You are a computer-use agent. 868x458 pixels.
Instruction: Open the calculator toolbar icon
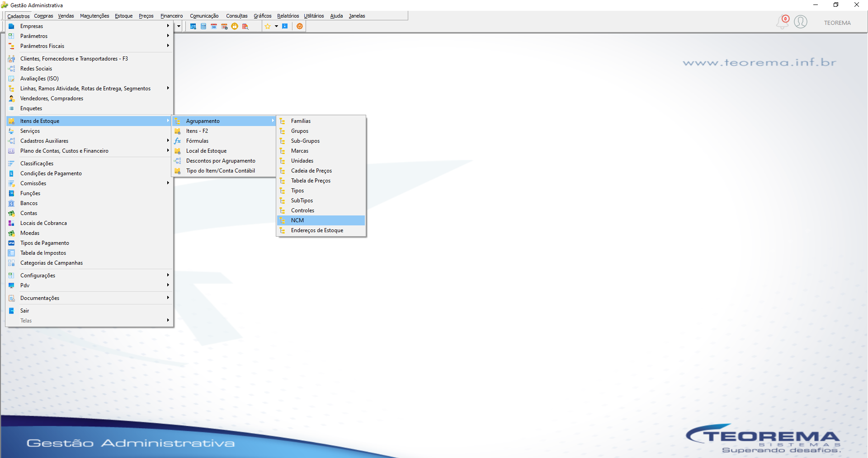pos(203,26)
